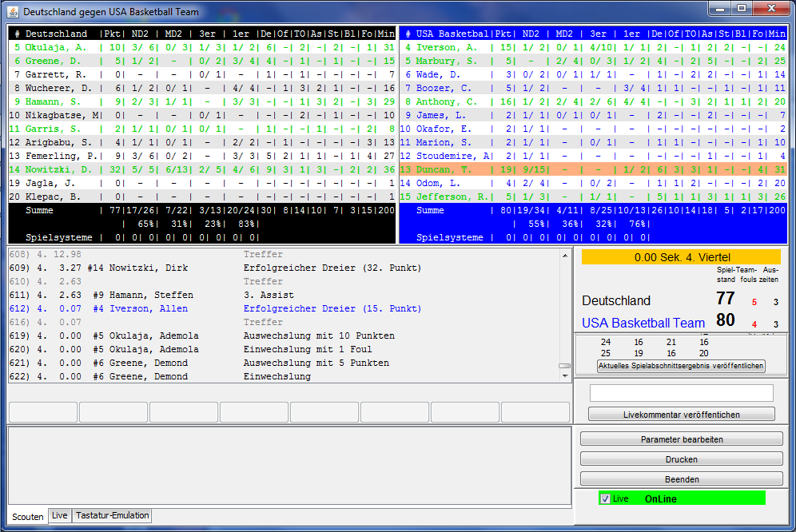This screenshot has height=532, width=796.
Task: Click the Drucken button
Action: click(x=681, y=459)
